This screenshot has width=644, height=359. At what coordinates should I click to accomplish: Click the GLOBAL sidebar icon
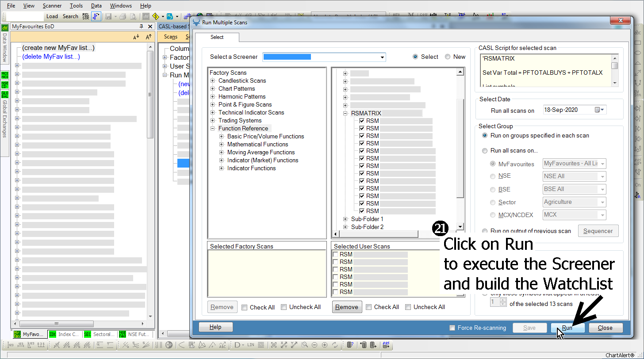(5, 95)
